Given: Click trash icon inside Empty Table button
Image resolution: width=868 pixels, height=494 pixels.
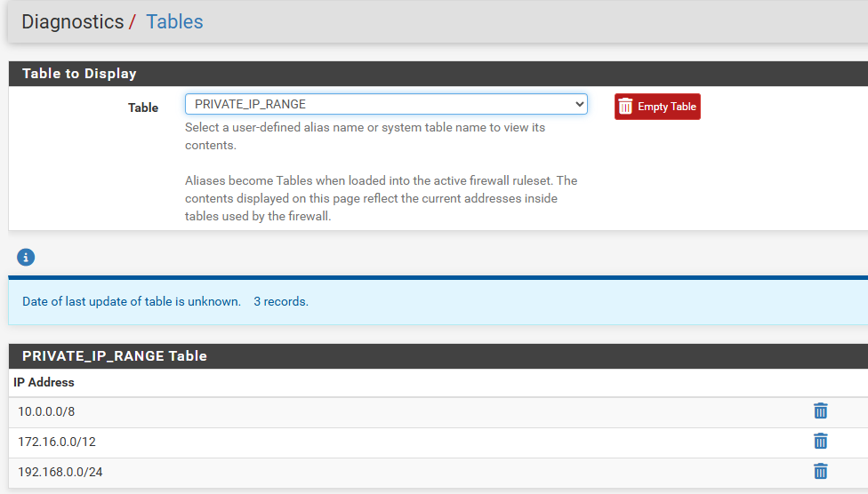Looking at the screenshot, I should pyautogui.click(x=625, y=107).
